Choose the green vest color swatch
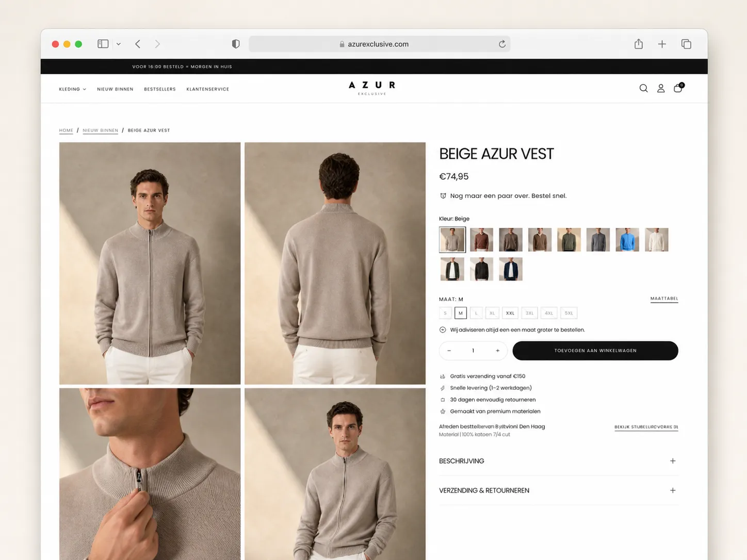 point(569,240)
